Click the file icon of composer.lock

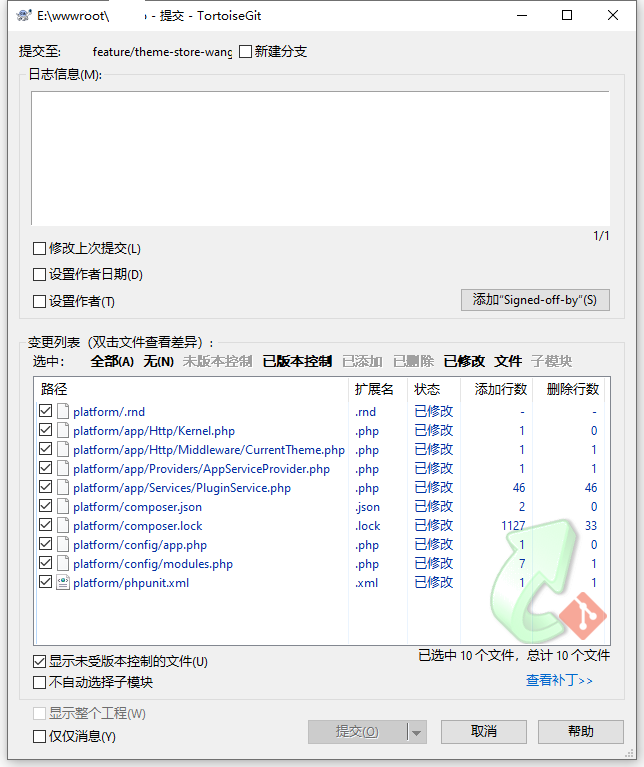tap(63, 526)
